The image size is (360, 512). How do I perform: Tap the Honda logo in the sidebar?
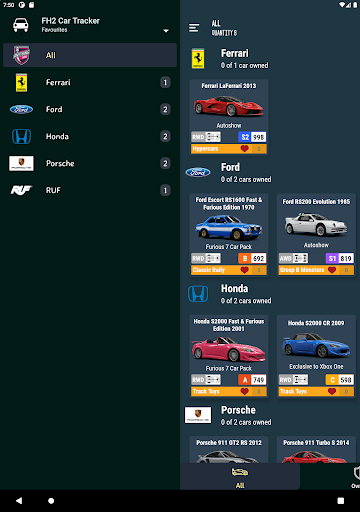(21, 136)
